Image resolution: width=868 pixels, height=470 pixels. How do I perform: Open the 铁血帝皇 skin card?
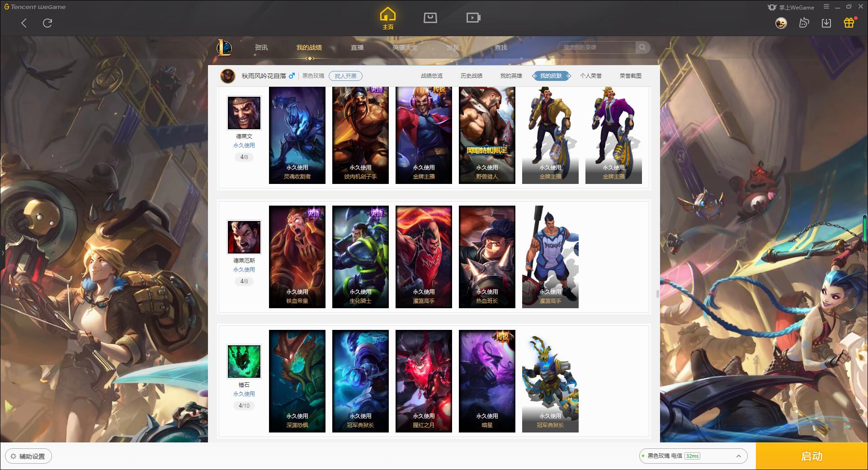coord(297,257)
